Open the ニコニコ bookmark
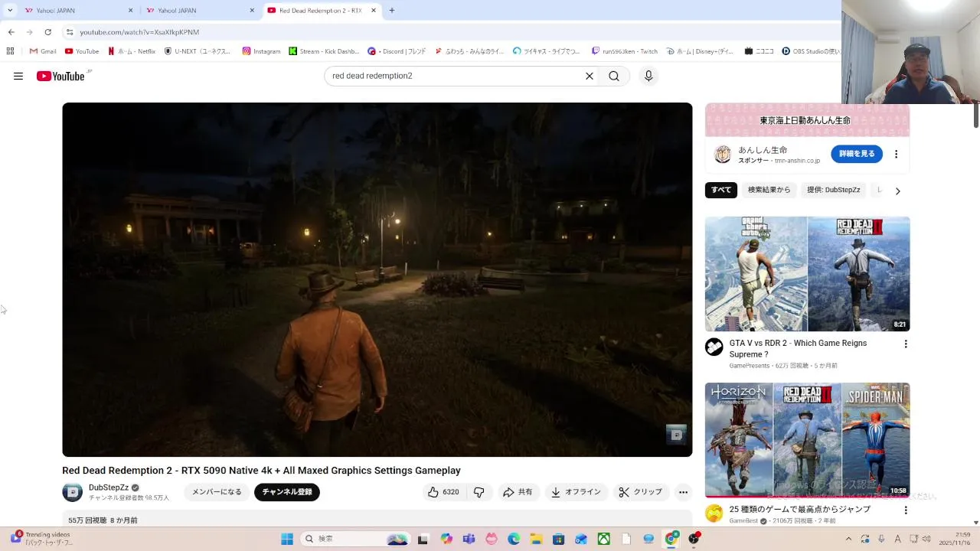The image size is (980, 551). point(759,51)
